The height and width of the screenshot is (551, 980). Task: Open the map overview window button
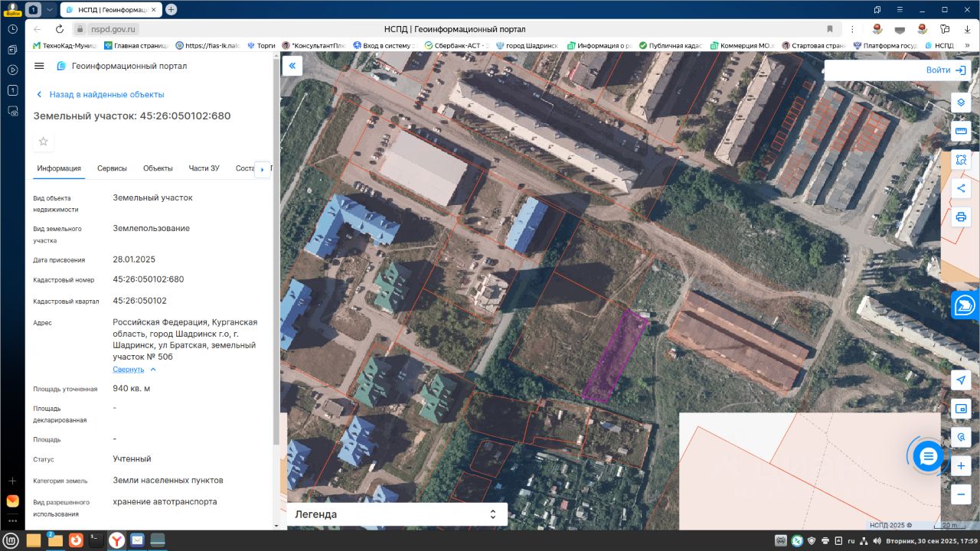click(x=961, y=409)
